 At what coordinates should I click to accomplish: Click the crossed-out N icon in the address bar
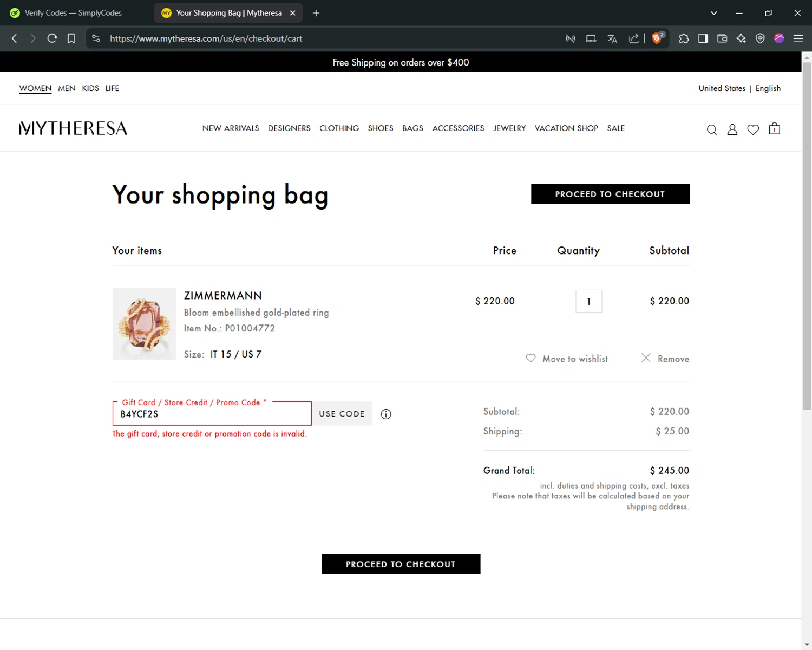point(570,38)
